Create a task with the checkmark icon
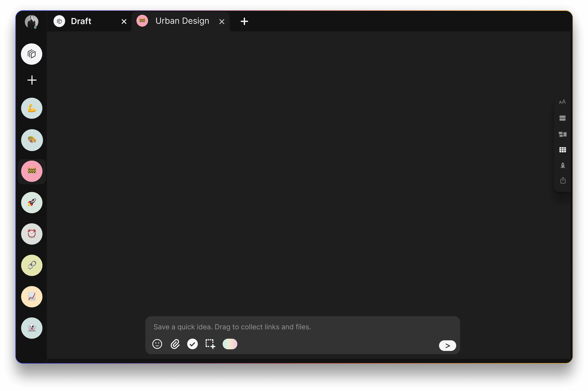The width and height of the screenshot is (588, 391). (x=192, y=344)
